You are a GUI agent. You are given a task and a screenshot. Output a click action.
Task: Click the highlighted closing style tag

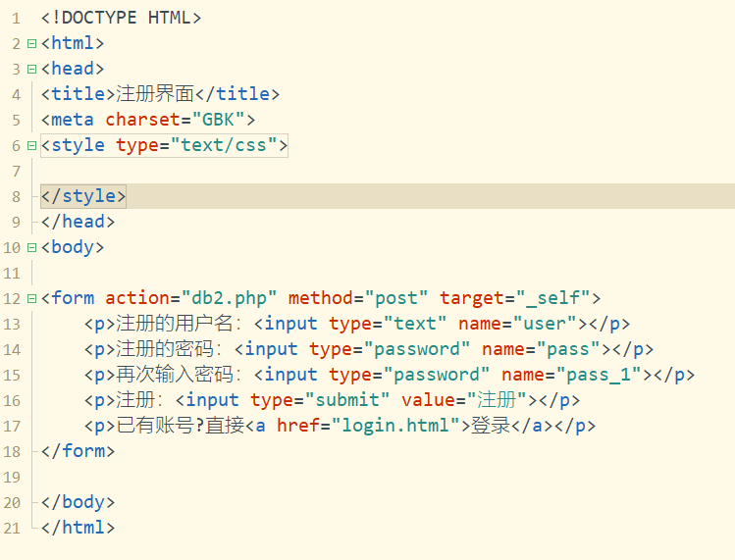click(83, 196)
